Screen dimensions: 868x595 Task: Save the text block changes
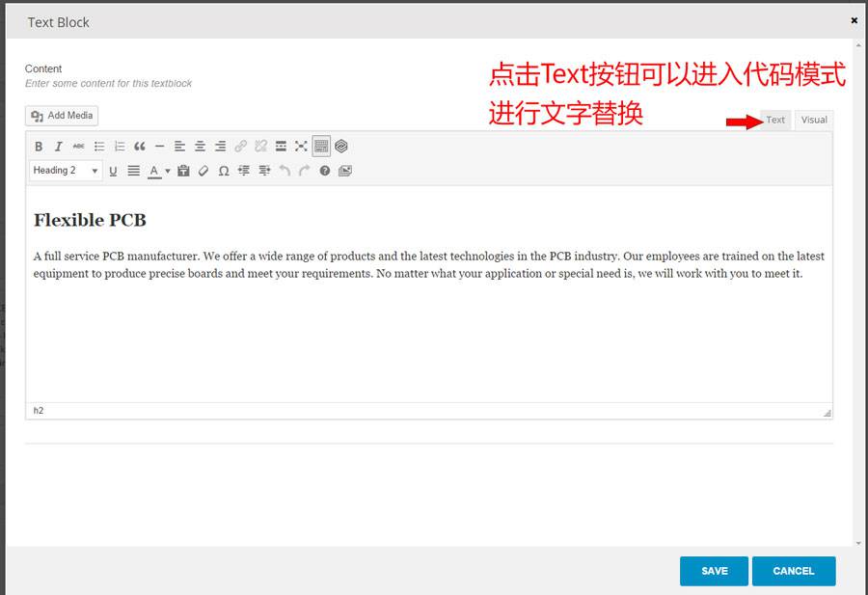point(714,571)
